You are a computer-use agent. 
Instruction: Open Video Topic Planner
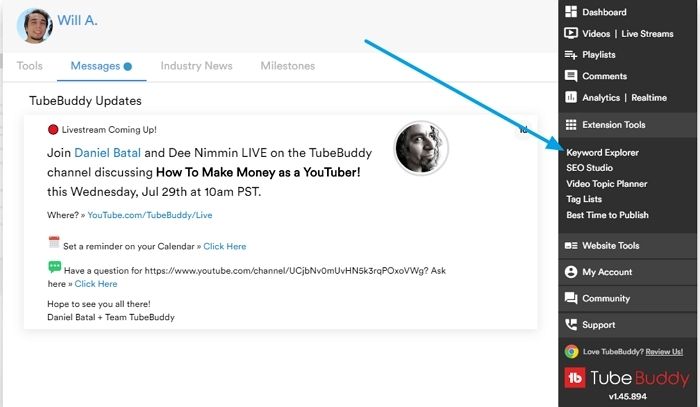607,183
